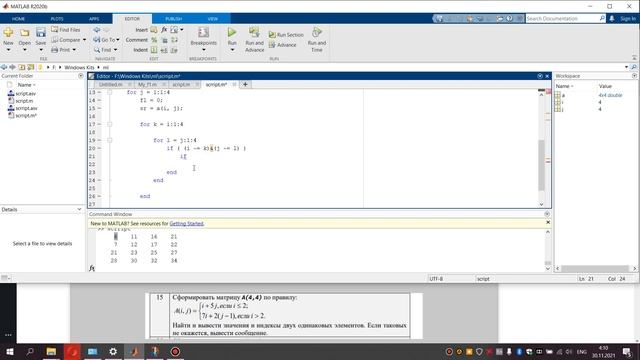Expand the Go To dropdown
This screenshot has width=640, height=360.
point(118,40)
